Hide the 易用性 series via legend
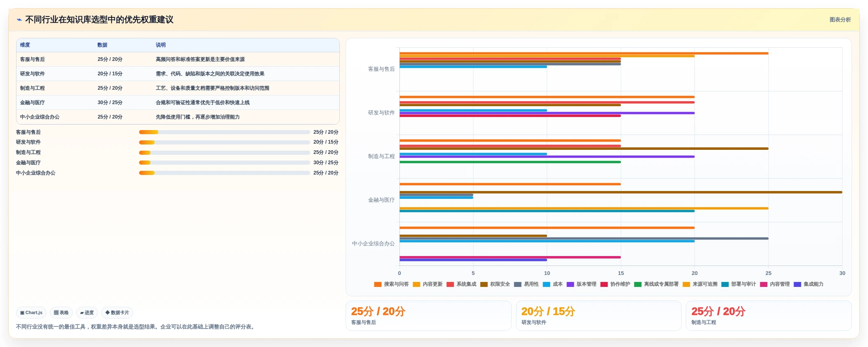Viewport: 868px width, 347px height. [527, 284]
